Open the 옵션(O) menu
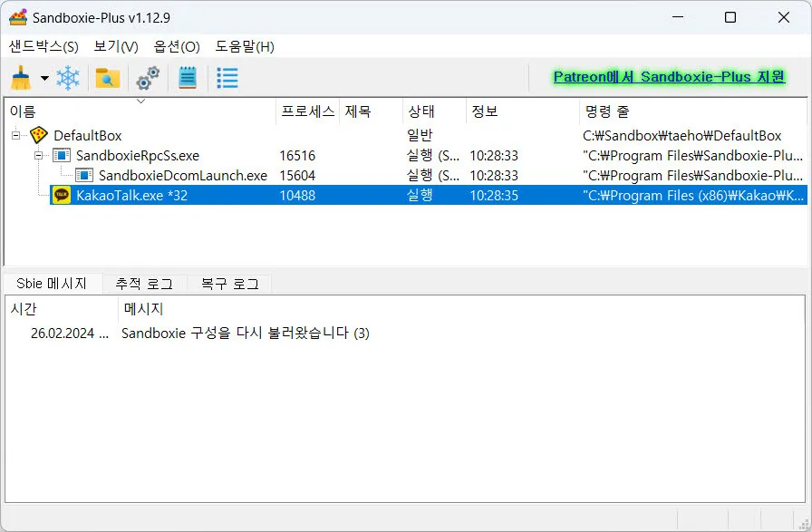The height and width of the screenshot is (532, 812). pyautogui.click(x=177, y=46)
